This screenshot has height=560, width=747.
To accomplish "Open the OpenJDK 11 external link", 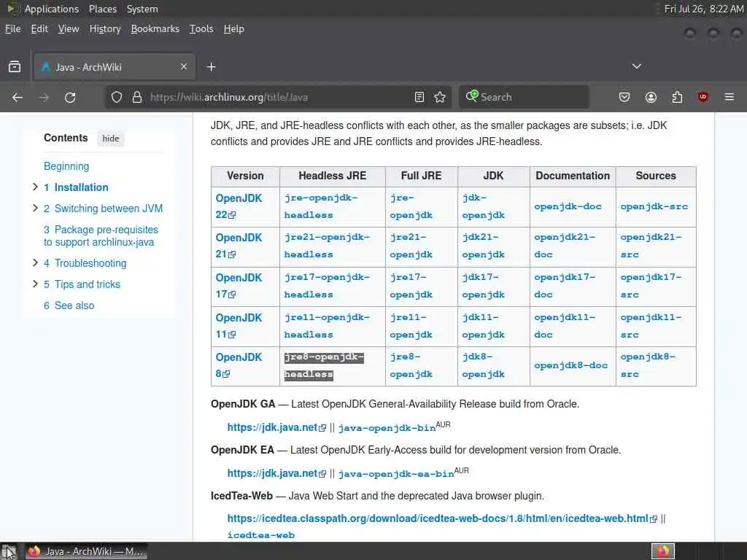I will pyautogui.click(x=239, y=326).
